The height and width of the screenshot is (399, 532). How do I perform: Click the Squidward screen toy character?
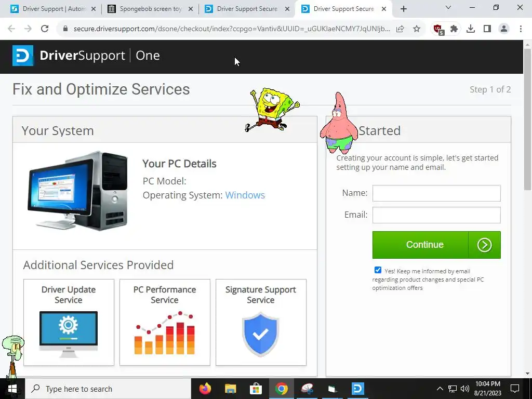click(12, 356)
